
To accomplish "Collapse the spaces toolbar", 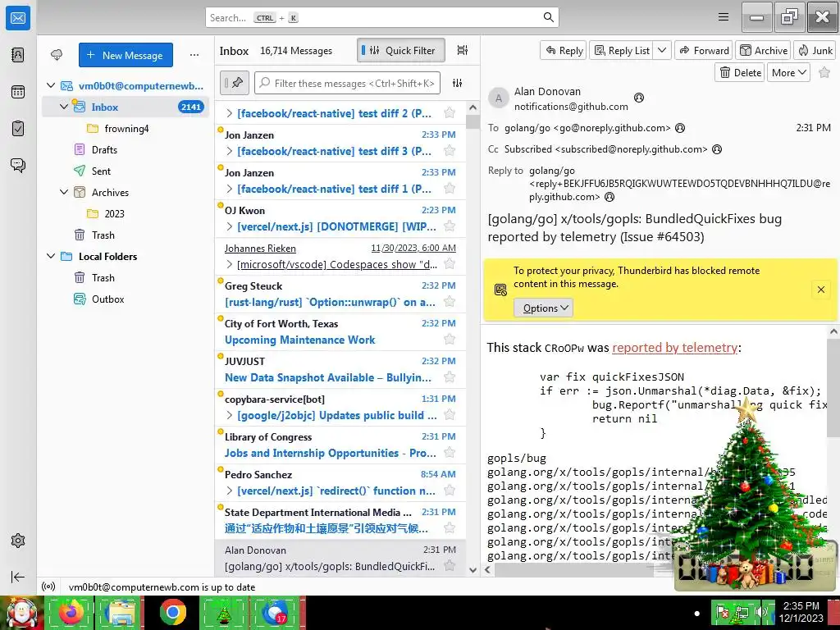I will coord(18,577).
